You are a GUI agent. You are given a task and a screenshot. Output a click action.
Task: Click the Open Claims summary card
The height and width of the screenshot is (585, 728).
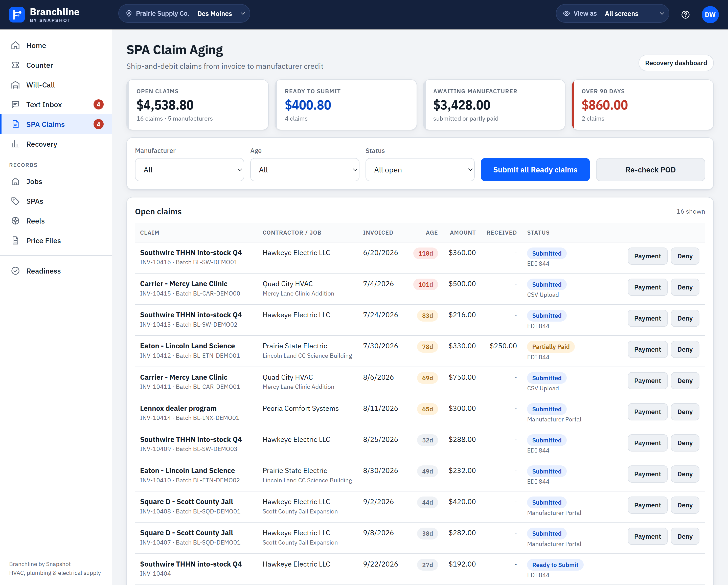[x=197, y=105]
